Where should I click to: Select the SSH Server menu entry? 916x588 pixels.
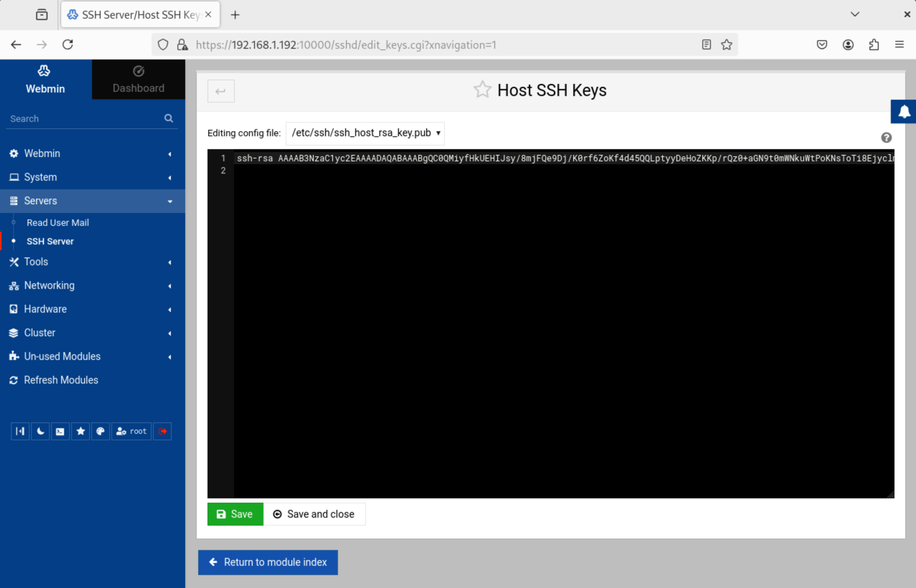coord(50,241)
